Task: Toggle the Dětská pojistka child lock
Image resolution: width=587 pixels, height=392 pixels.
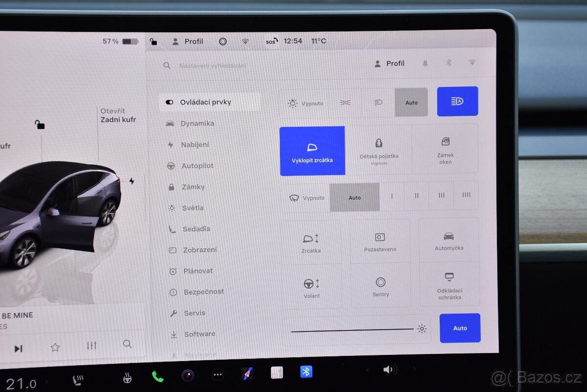Action: click(x=380, y=149)
